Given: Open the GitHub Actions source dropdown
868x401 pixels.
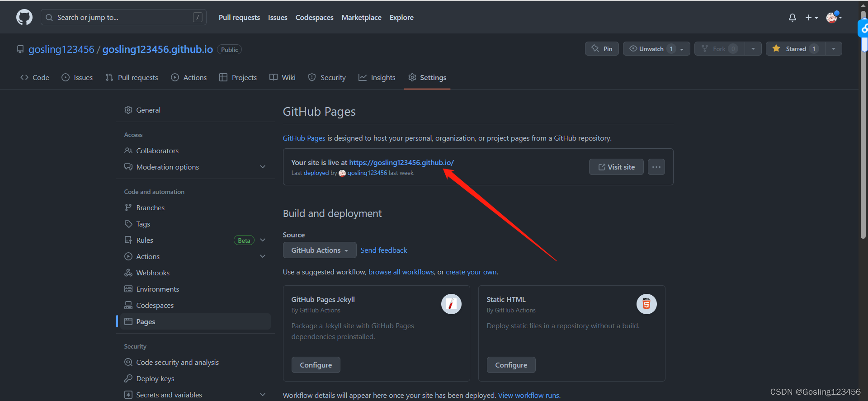Looking at the screenshot, I should (x=320, y=250).
